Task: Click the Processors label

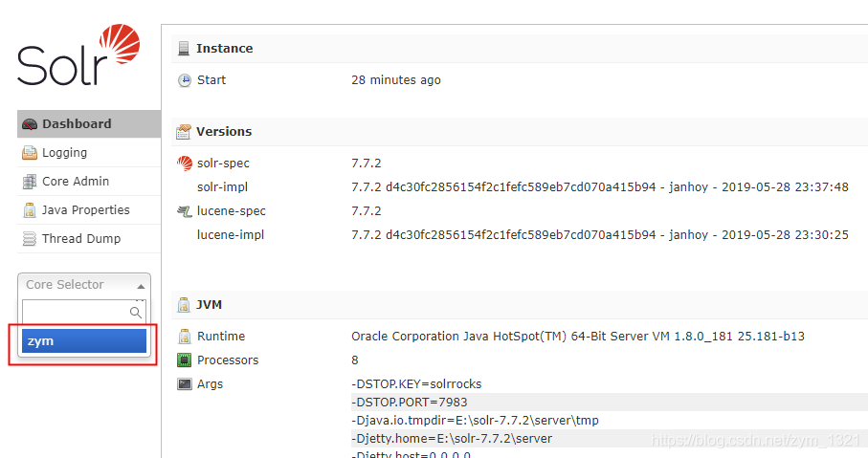Action: [228, 360]
